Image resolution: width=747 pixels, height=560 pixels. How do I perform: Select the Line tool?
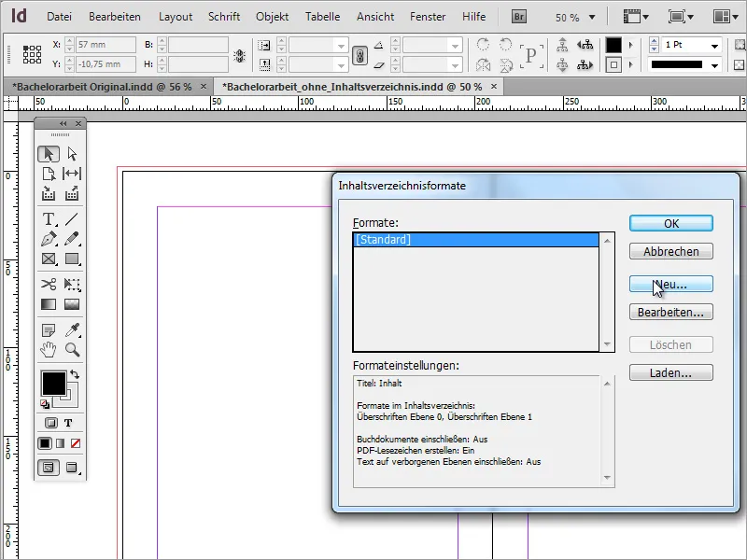pos(72,219)
